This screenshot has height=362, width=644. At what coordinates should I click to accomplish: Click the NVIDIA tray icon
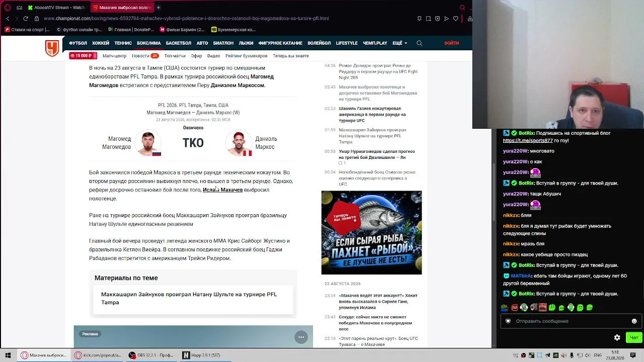coord(556,355)
